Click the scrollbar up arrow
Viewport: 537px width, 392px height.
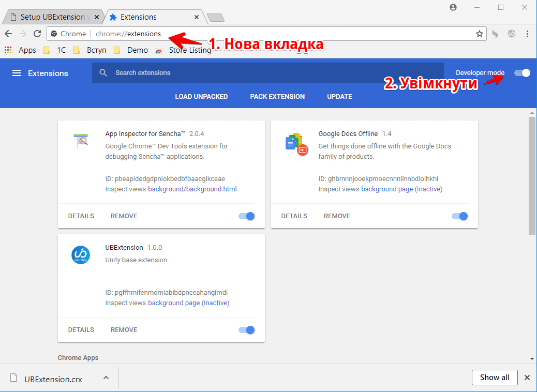click(x=532, y=113)
